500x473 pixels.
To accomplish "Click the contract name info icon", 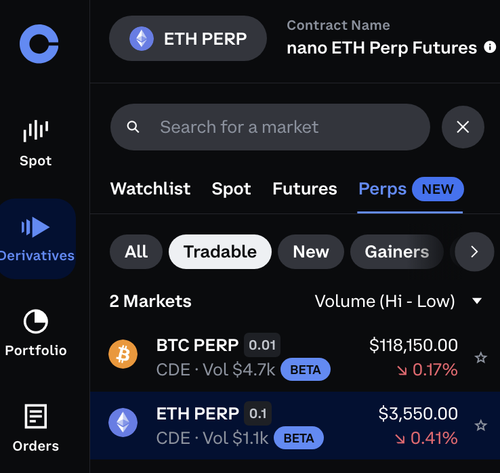I will coord(490,47).
